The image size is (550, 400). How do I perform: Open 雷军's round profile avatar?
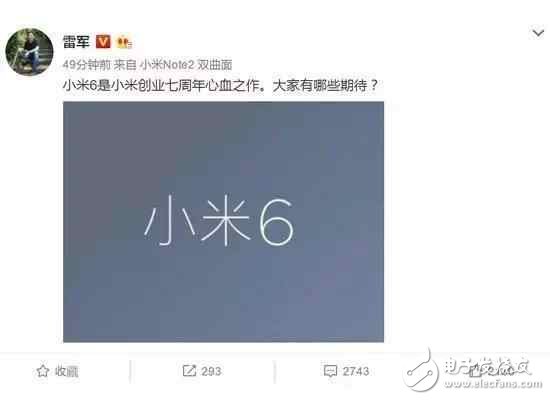pos(29,52)
